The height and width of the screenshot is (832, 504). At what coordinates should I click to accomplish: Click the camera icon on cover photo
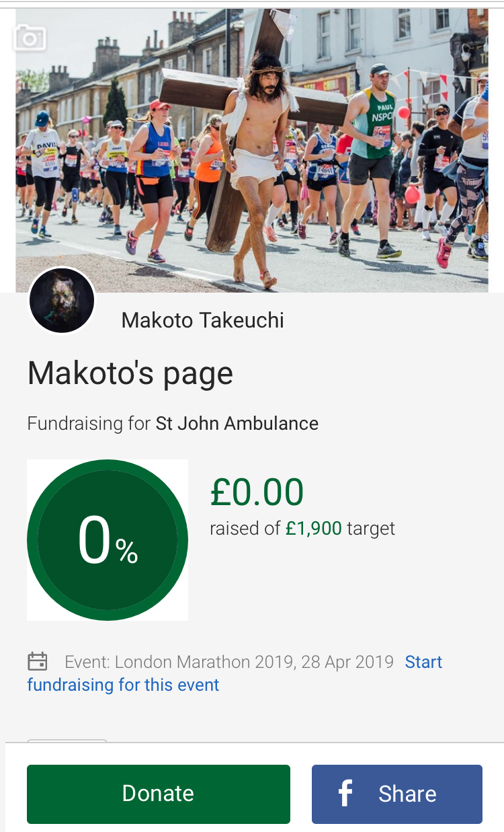[30, 38]
